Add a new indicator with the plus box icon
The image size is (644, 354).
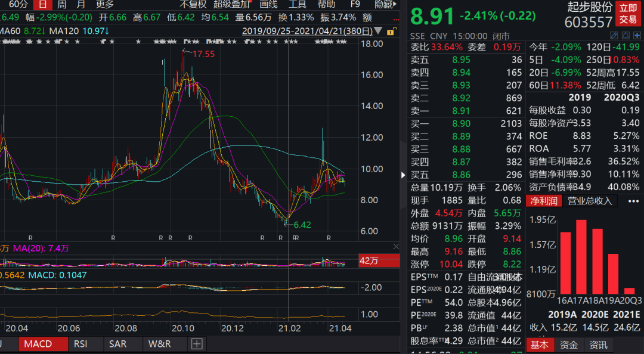click(197, 344)
